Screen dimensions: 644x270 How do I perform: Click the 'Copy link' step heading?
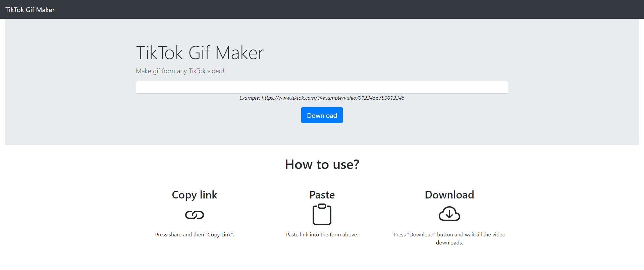195,195
